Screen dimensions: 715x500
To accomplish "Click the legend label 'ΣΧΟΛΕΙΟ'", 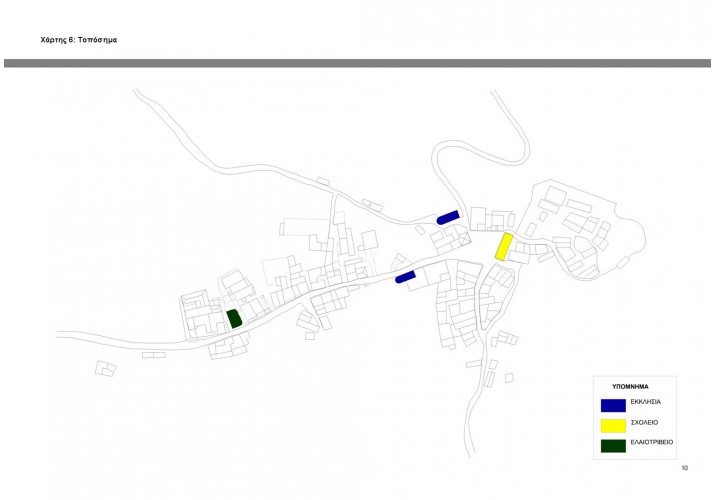I will pyautogui.click(x=644, y=423).
